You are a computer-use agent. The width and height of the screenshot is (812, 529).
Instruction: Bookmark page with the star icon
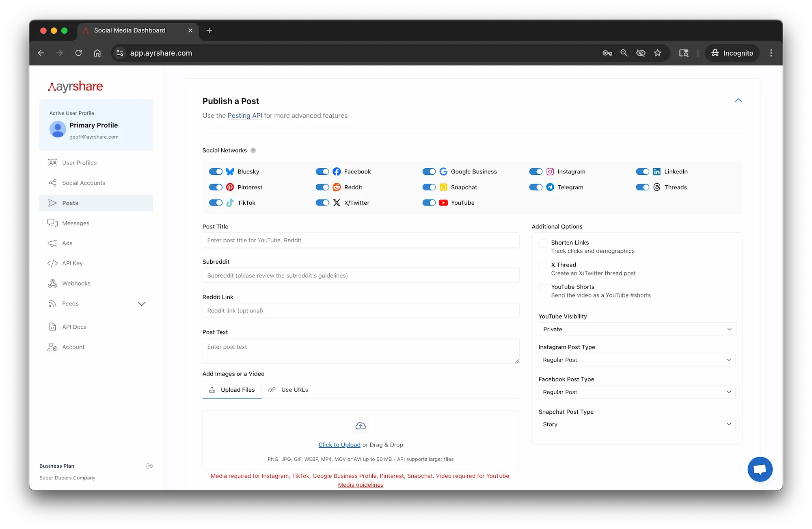pos(658,53)
